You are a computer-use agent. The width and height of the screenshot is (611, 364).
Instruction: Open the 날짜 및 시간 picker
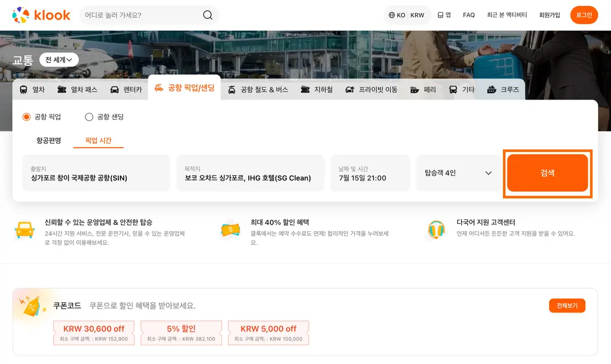tap(370, 173)
